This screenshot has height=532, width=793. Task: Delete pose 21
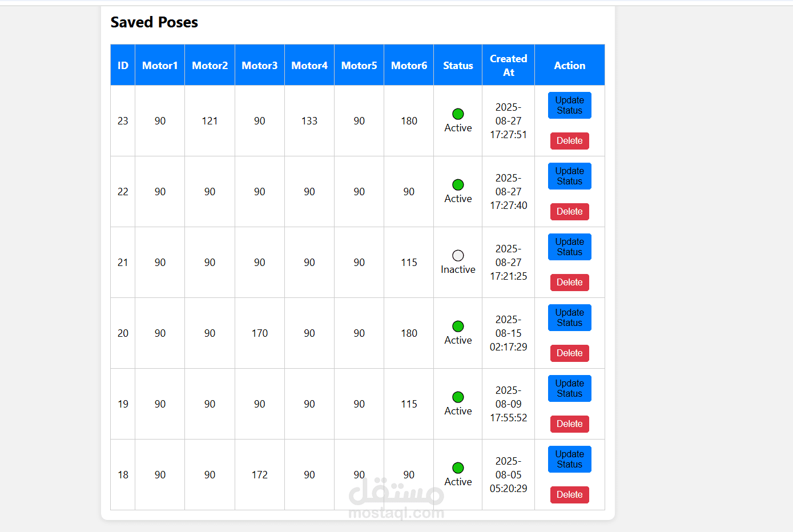point(569,283)
